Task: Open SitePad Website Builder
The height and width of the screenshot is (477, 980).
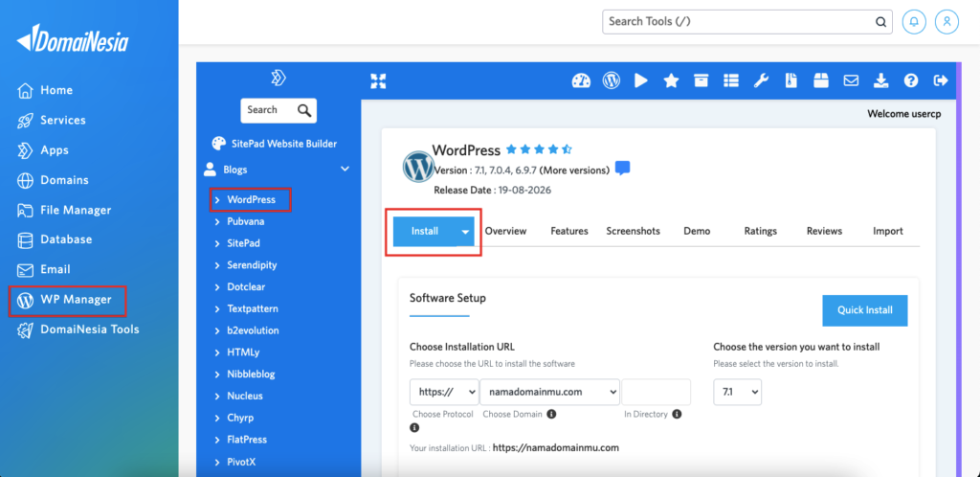Action: click(275, 144)
